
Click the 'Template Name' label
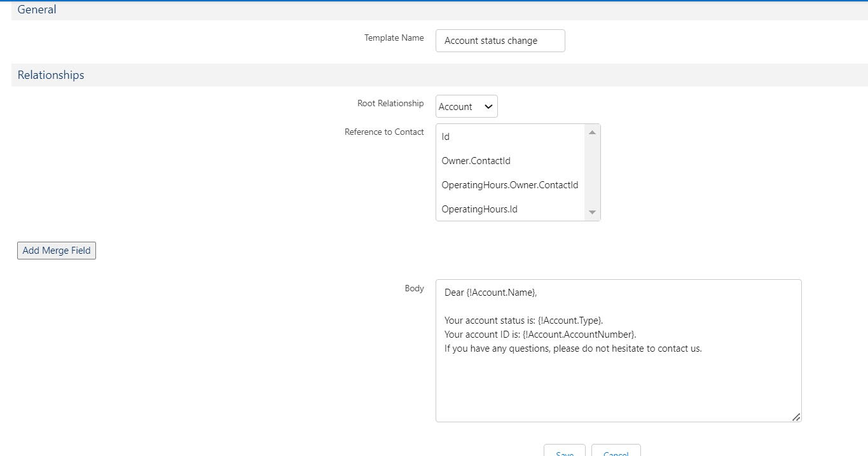(x=394, y=38)
